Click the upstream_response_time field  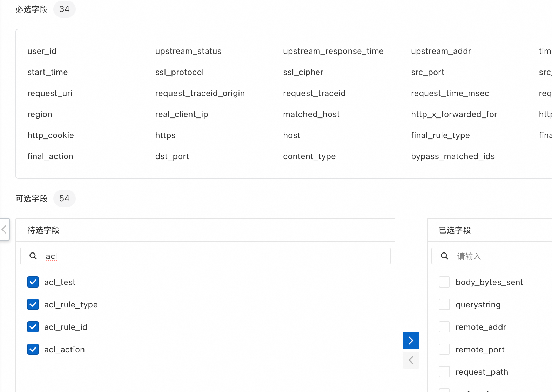[x=333, y=51]
